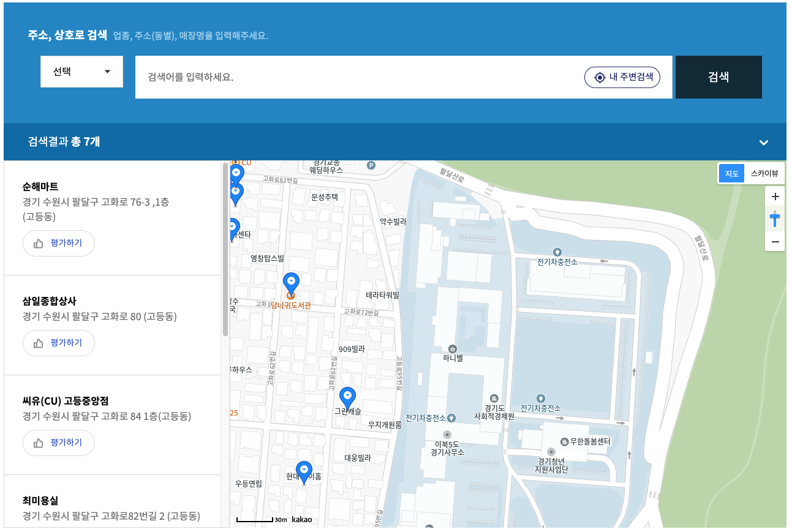Click the 내 주변검색 button
The height and width of the screenshot is (532, 792).
622,77
